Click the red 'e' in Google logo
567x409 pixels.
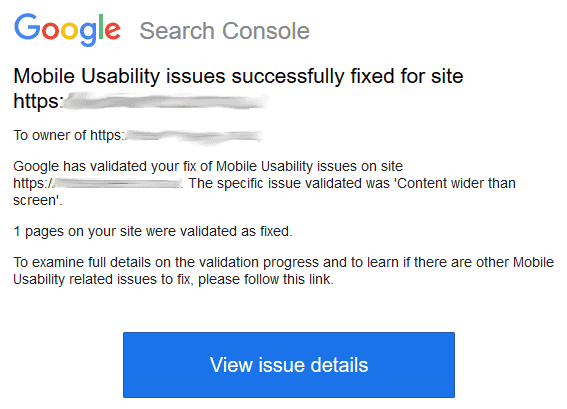pyautogui.click(x=112, y=30)
